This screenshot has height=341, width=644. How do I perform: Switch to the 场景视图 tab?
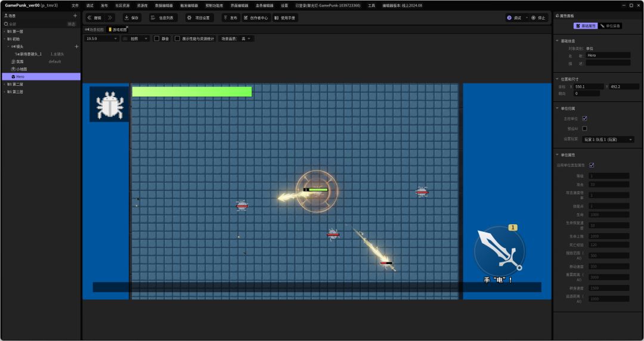click(x=94, y=30)
